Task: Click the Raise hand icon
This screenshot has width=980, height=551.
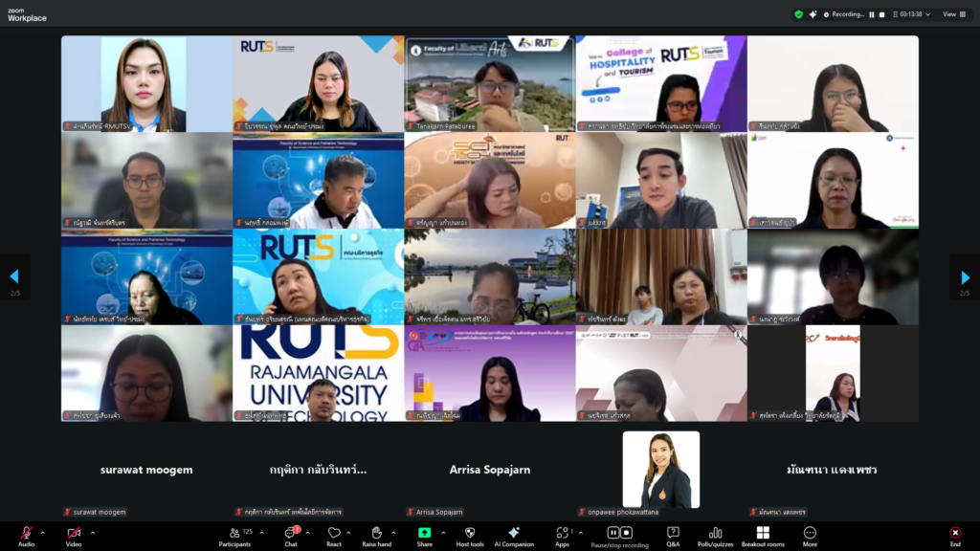Action: click(x=376, y=533)
